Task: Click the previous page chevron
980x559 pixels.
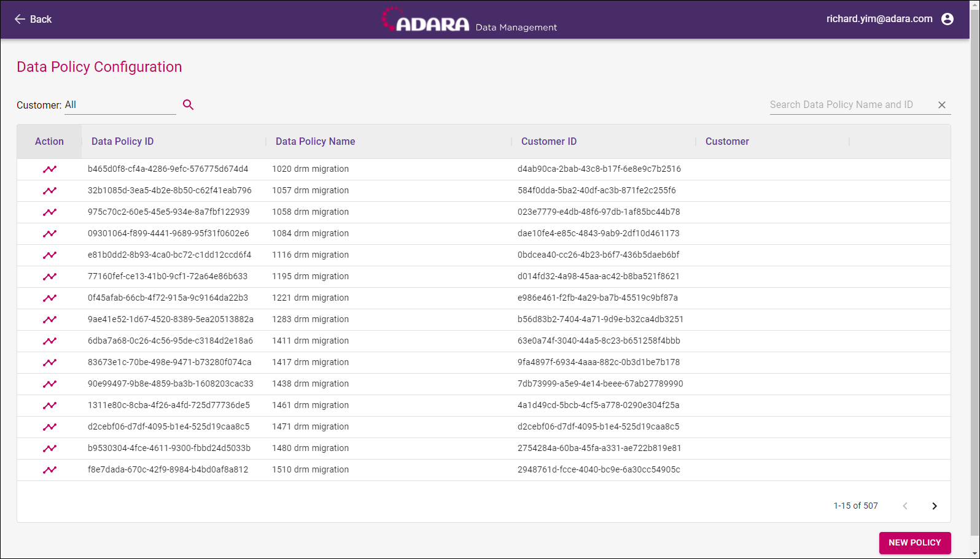Action: [x=905, y=506]
